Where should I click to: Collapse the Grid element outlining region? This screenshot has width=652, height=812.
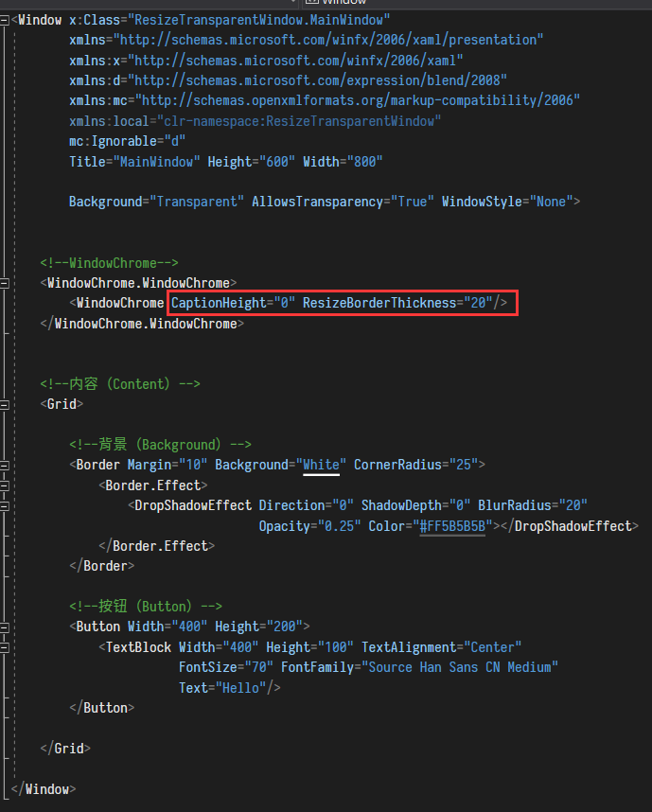(x=4, y=404)
